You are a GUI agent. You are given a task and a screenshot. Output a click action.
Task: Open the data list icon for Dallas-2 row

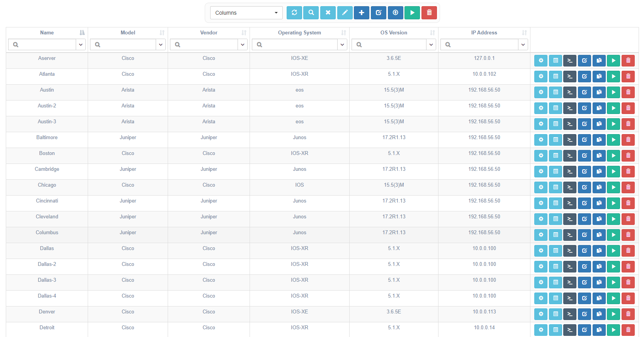556,267
